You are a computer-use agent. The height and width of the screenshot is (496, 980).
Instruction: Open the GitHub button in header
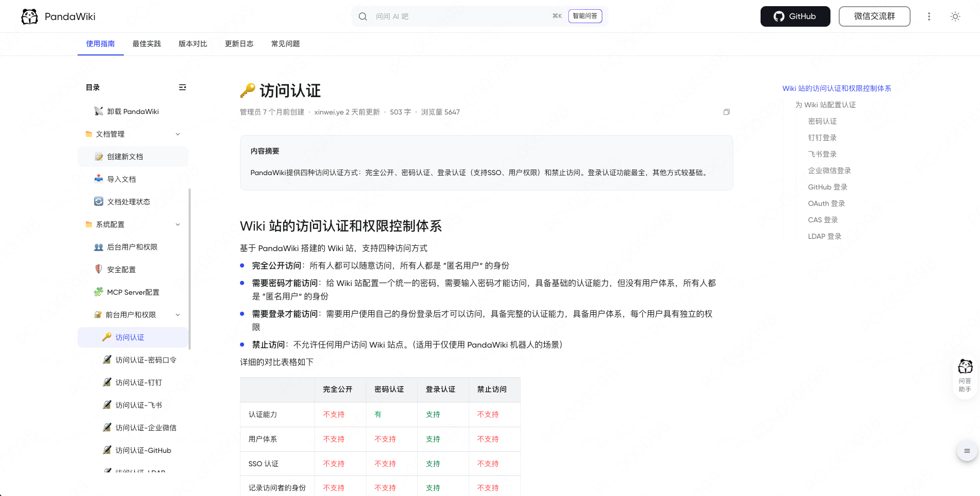pyautogui.click(x=795, y=16)
